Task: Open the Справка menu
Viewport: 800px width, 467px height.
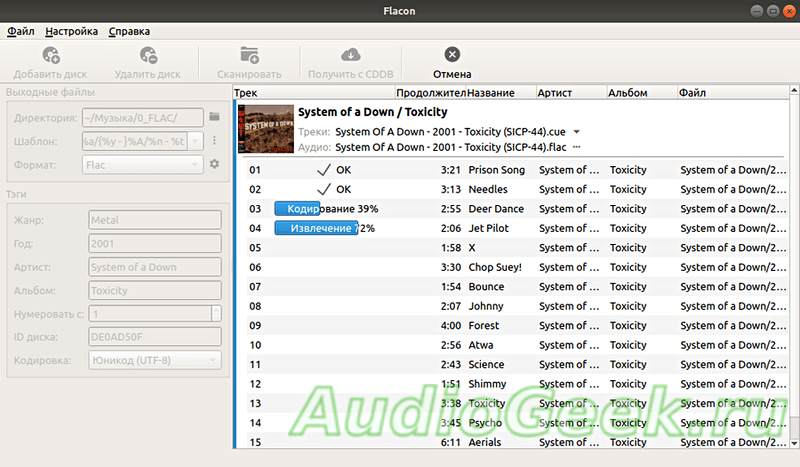Action: 129,31
